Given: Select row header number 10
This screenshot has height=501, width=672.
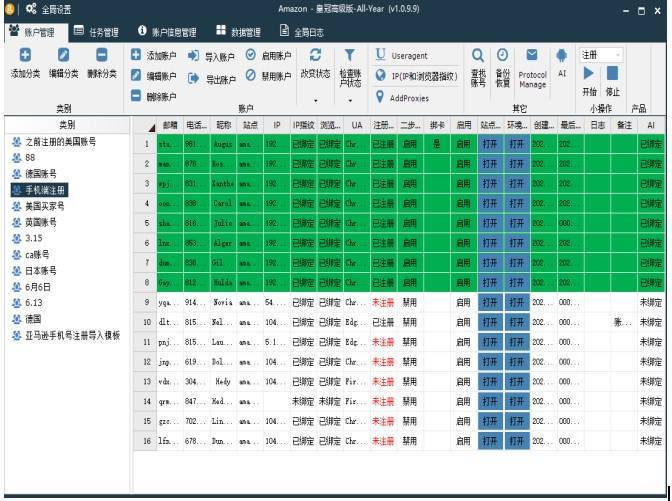Looking at the screenshot, I should point(145,322).
